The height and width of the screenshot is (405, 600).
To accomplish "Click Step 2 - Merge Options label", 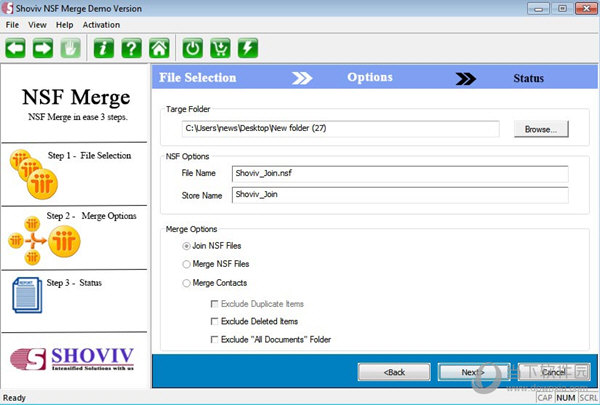I will [x=91, y=216].
